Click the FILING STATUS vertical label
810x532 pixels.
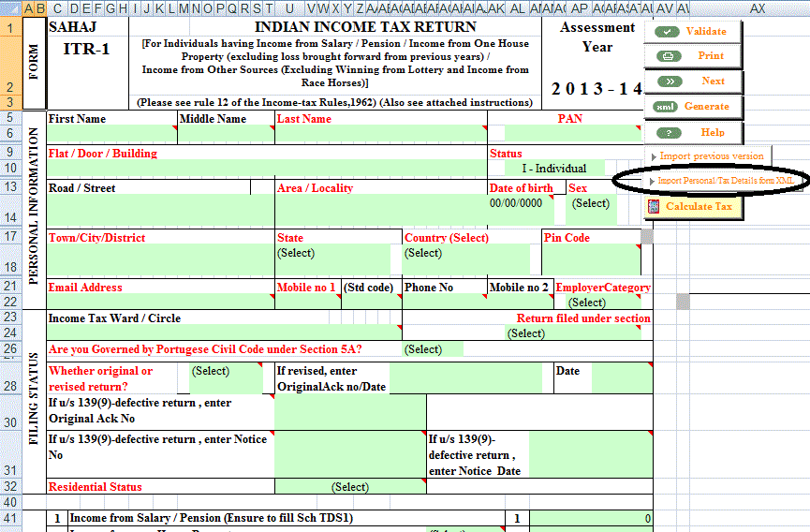click(34, 398)
